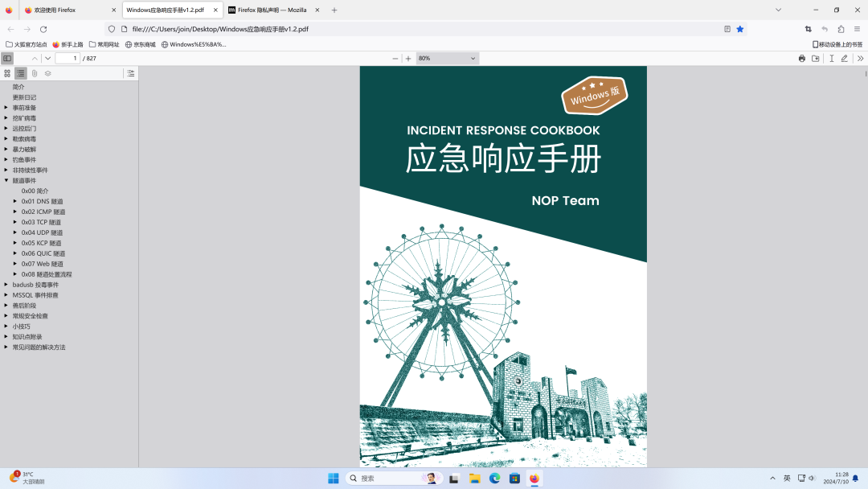Switch to the 欢迎使用 Firefox tab
The height and width of the screenshot is (489, 868).
point(56,10)
